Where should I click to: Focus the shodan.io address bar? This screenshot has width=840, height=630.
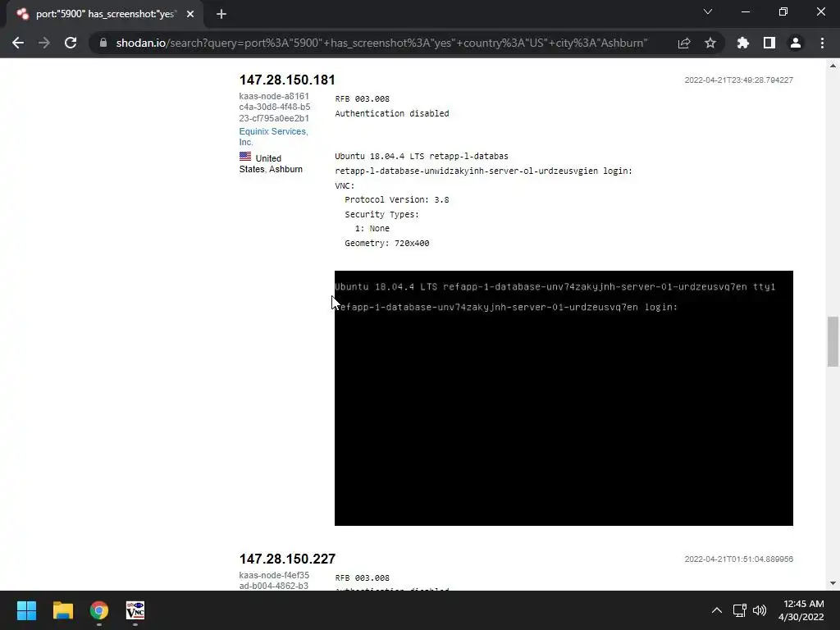tap(381, 43)
